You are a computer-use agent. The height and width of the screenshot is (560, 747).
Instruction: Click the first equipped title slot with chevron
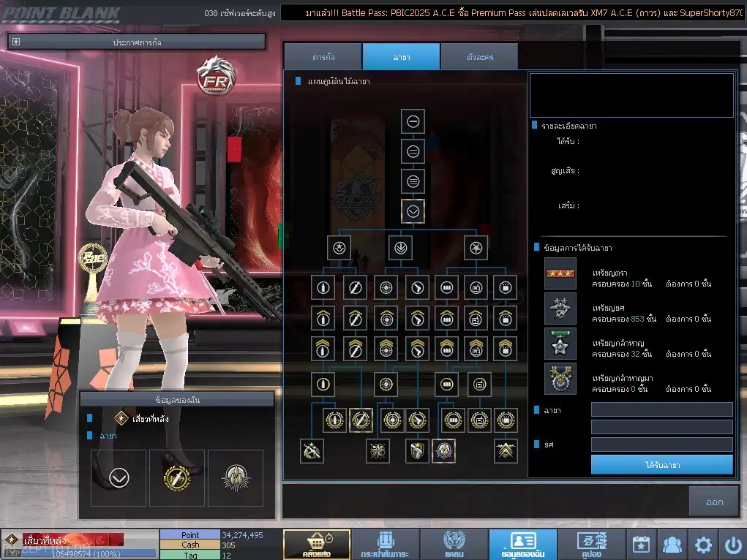coord(119,477)
